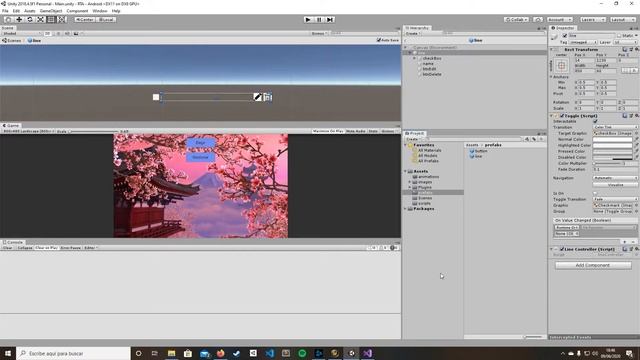Toggle the Toggle (Script) component enabled checkbox
640x360 pixels.
tap(562, 116)
